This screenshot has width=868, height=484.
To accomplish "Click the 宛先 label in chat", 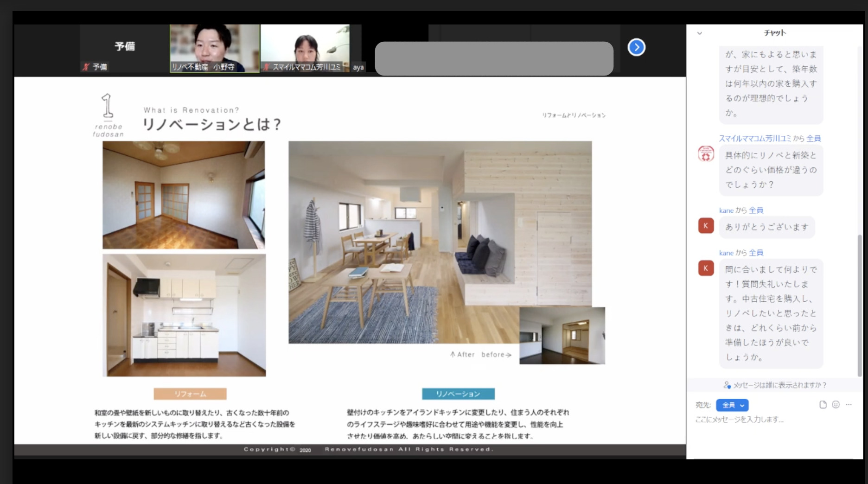I will (703, 405).
